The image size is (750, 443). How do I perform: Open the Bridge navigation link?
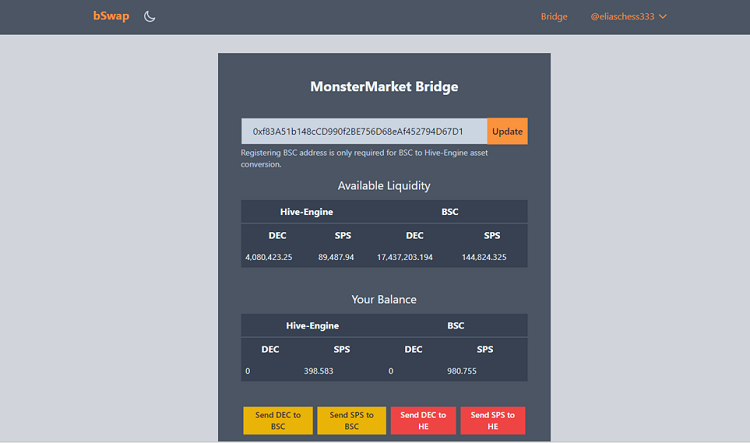[x=554, y=17]
